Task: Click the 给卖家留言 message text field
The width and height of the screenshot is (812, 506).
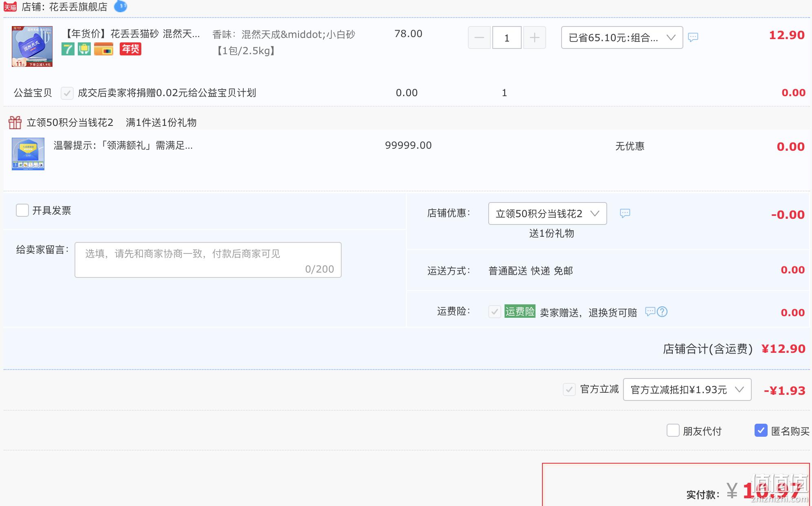Action: coord(208,260)
